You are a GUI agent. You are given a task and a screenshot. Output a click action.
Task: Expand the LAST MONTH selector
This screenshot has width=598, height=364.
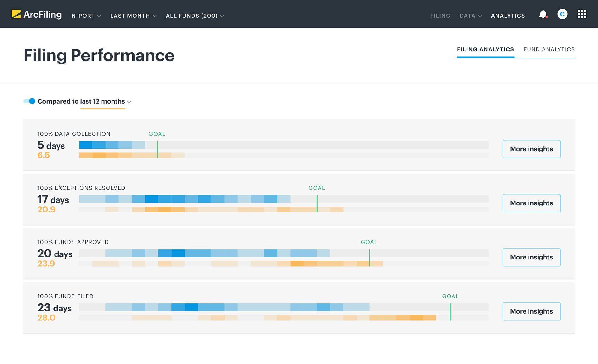click(x=133, y=16)
